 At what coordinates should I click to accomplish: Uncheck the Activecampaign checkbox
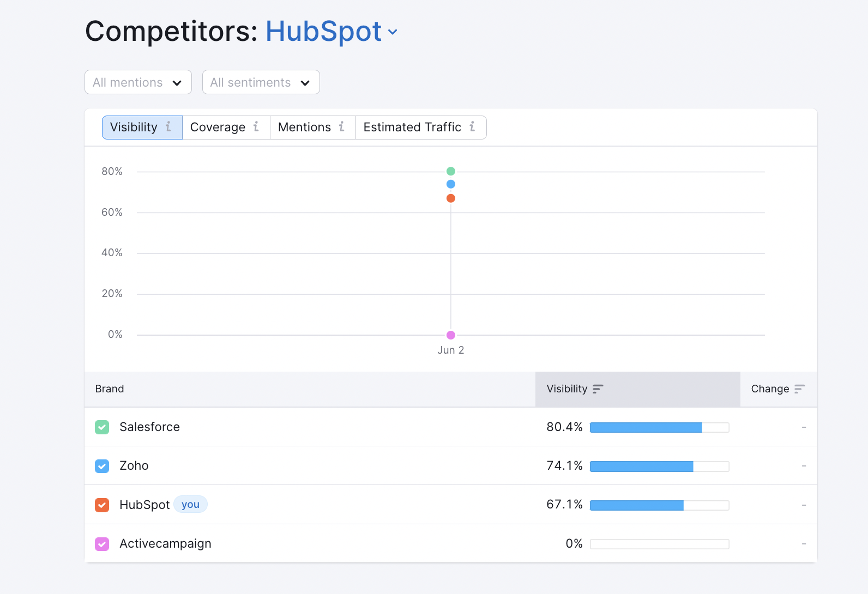[x=102, y=544]
